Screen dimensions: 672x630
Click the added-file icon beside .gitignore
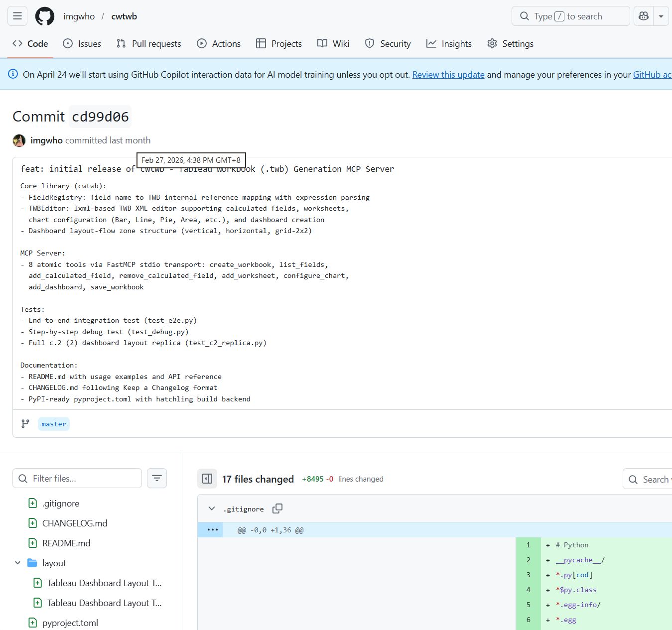[32, 503]
